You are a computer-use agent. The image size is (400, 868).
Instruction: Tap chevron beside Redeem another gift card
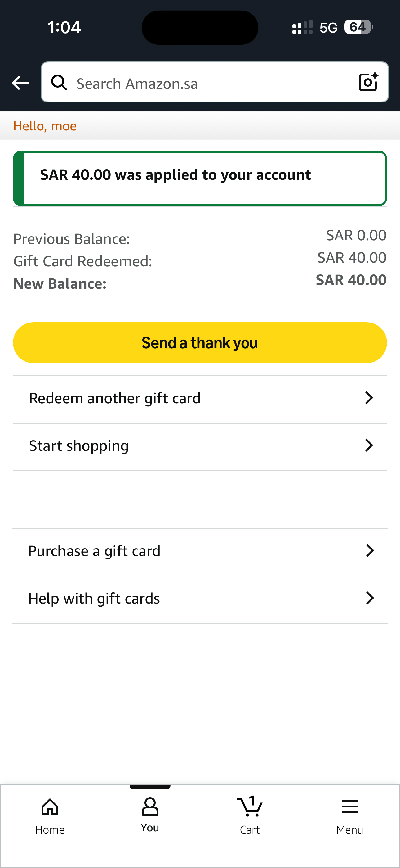pyautogui.click(x=369, y=398)
